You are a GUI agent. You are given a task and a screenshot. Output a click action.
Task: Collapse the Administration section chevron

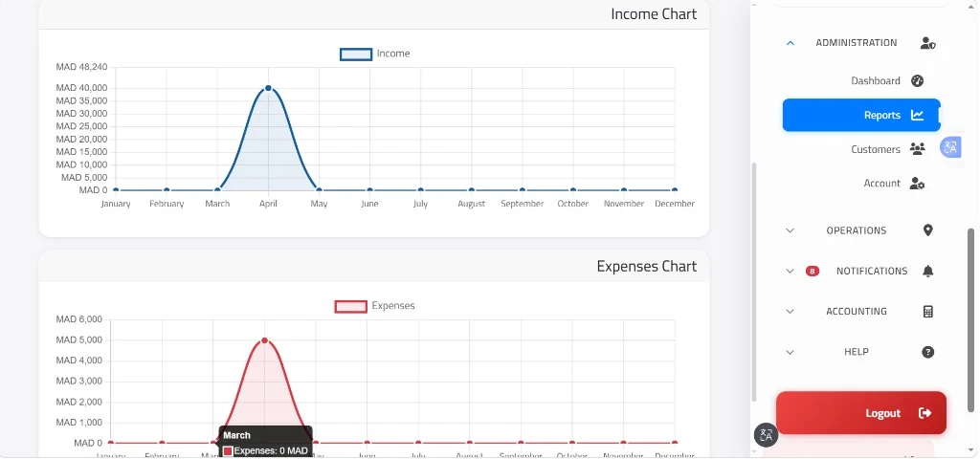pos(790,43)
